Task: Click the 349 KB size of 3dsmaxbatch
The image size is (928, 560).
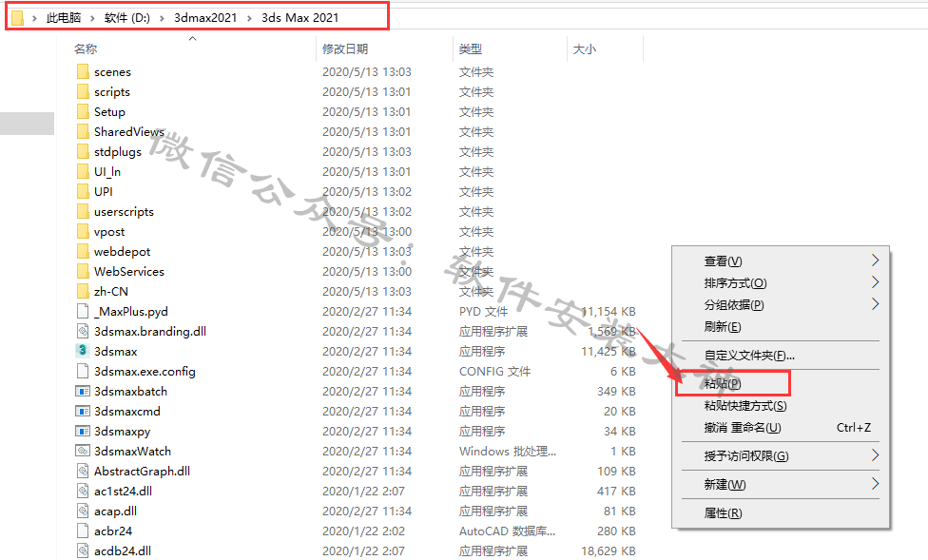Action: tap(617, 392)
